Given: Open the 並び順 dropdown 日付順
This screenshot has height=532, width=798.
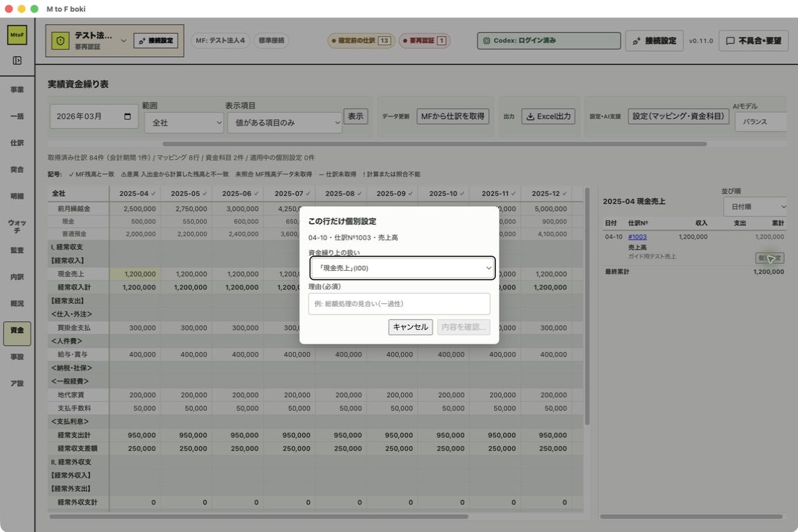Looking at the screenshot, I should click(x=755, y=206).
